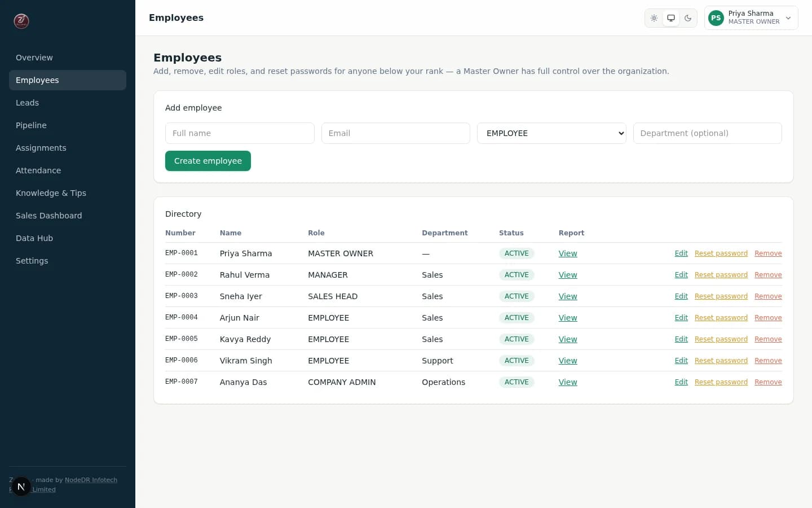Click the Create employee button

(x=208, y=161)
